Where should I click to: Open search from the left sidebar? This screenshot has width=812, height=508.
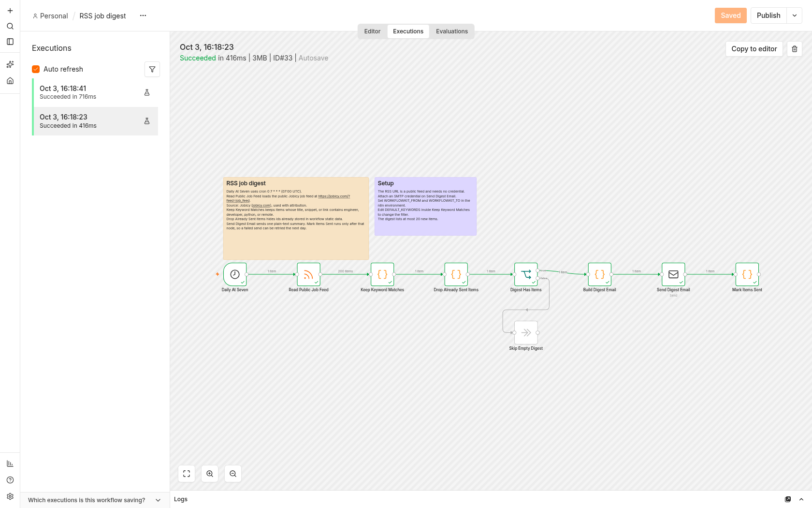tap(10, 26)
